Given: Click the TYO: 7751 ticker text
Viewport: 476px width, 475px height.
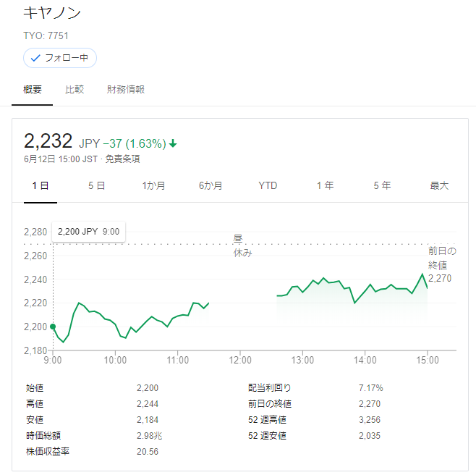Looking at the screenshot, I should click(46, 36).
